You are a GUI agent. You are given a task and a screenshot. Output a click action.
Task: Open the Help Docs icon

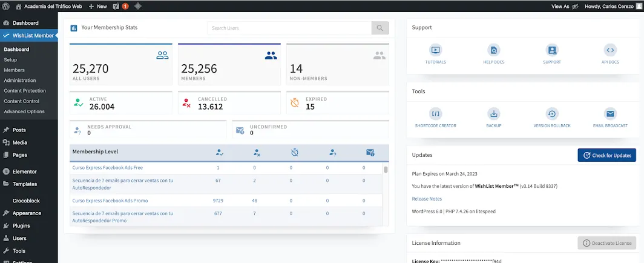tap(494, 50)
